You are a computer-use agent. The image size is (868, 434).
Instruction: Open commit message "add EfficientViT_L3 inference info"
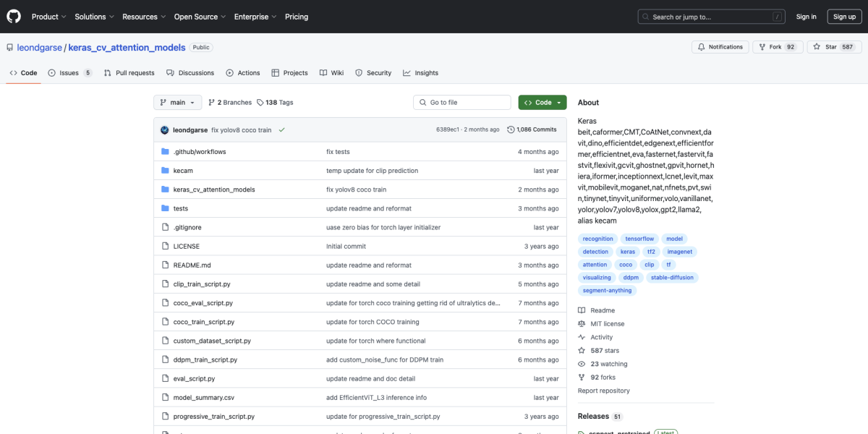coord(376,397)
